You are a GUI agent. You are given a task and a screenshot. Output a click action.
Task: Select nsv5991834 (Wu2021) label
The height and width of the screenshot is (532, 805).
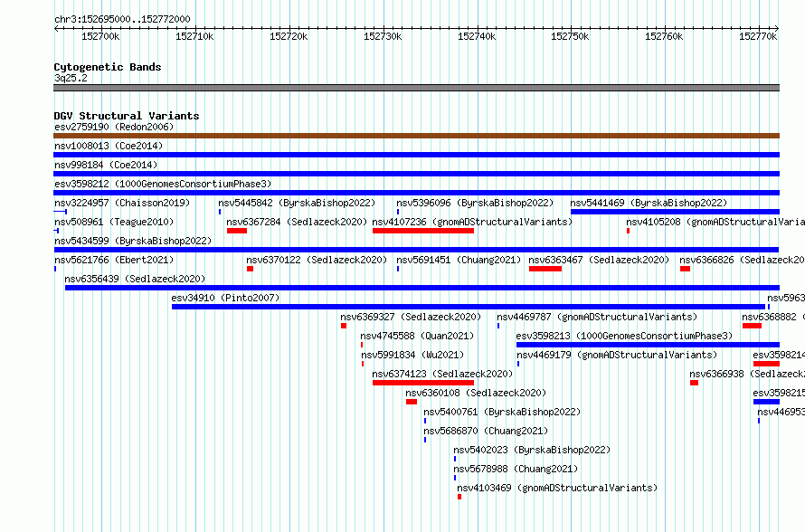click(412, 355)
